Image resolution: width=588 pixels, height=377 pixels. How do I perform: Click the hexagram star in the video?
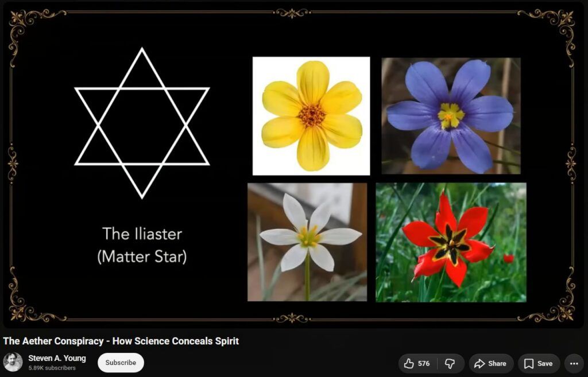(x=142, y=123)
